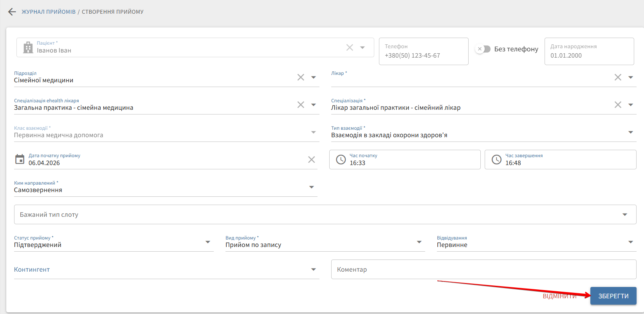
Task: Go to Журнал прийомів breadcrumb
Action: tap(49, 12)
